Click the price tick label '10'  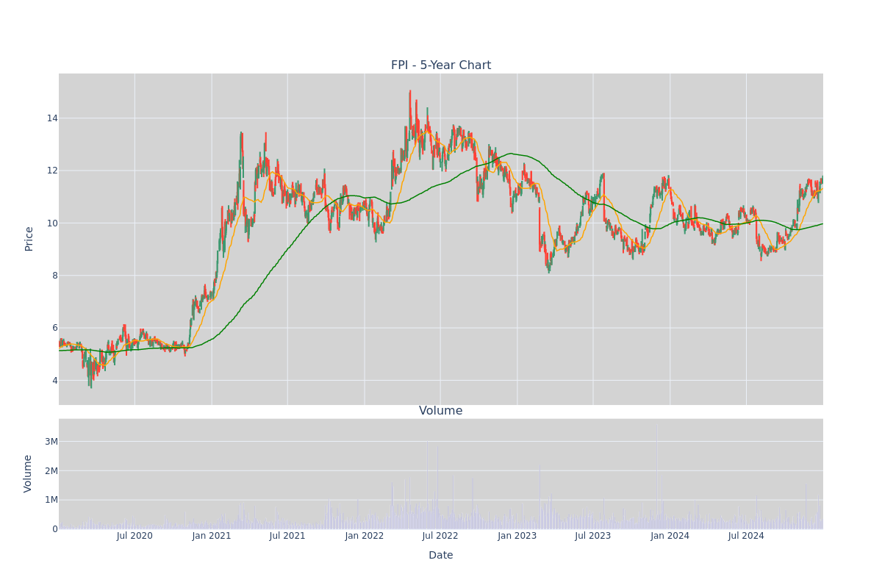(x=52, y=223)
